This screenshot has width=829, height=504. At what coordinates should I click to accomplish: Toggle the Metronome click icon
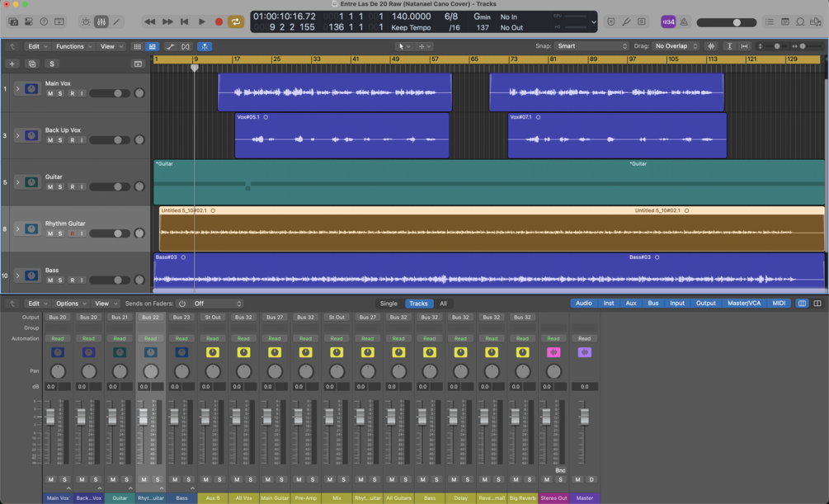pos(684,21)
